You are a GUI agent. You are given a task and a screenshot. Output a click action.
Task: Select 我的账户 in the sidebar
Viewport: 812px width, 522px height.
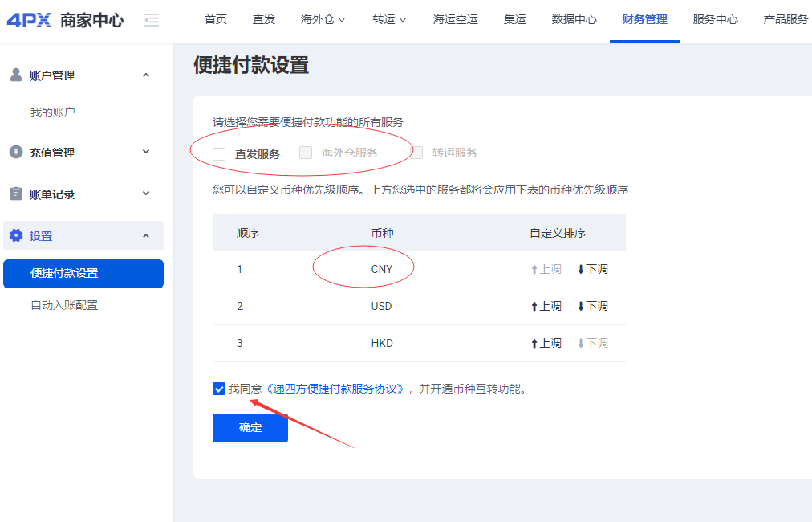tap(52, 112)
